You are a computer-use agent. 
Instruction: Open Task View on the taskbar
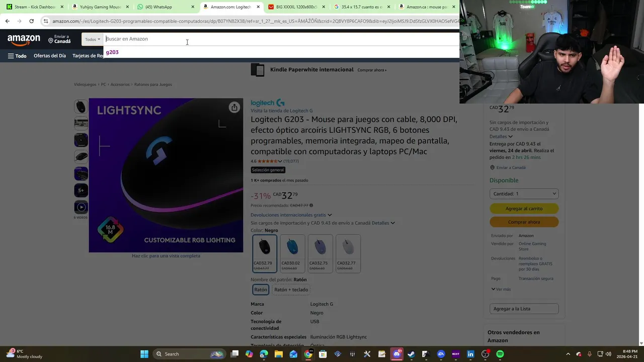pyautogui.click(x=234, y=354)
